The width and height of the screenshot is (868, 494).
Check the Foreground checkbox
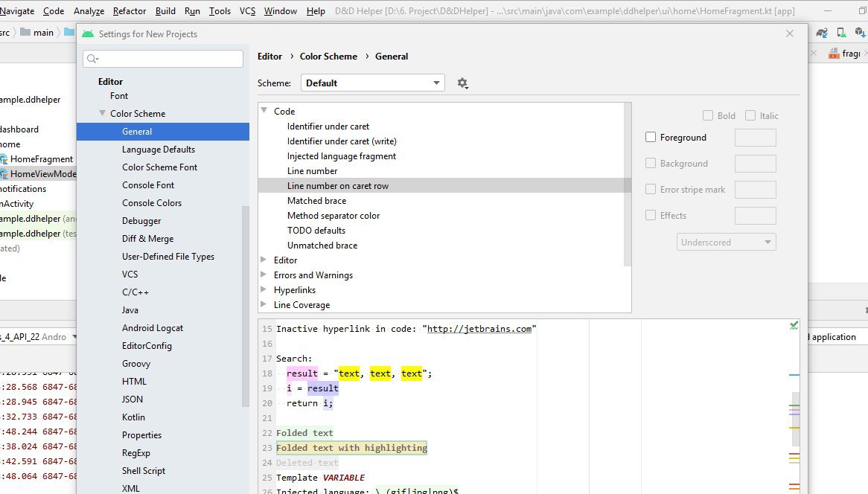coord(651,137)
